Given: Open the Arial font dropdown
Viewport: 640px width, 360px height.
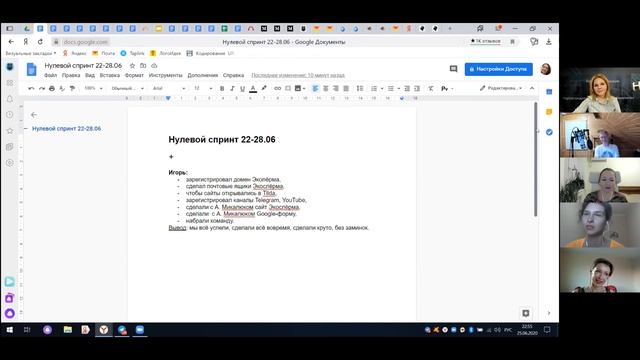Looking at the screenshot, I should click(169, 88).
